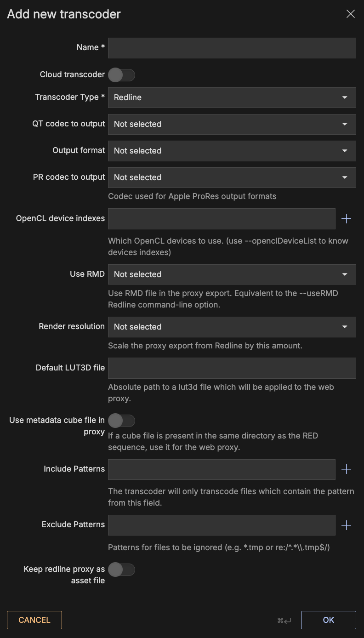Toggle Use metadata cube file in proxy
Screen dimensions: 364x638
[x=121, y=420]
